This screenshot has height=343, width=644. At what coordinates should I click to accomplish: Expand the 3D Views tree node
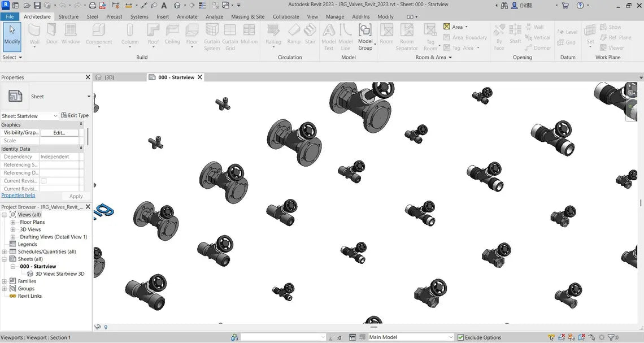13,229
